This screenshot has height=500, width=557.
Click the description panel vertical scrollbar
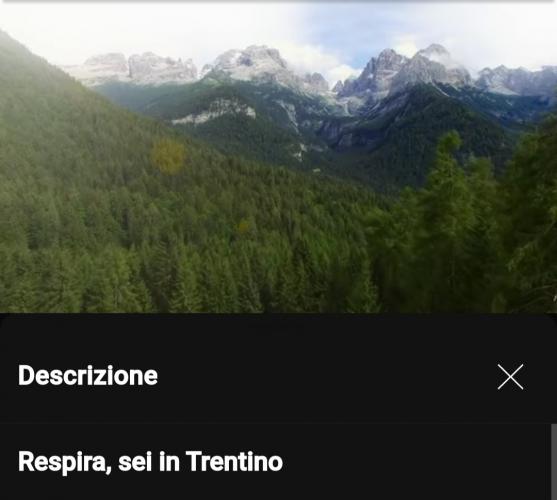[x=554, y=462]
